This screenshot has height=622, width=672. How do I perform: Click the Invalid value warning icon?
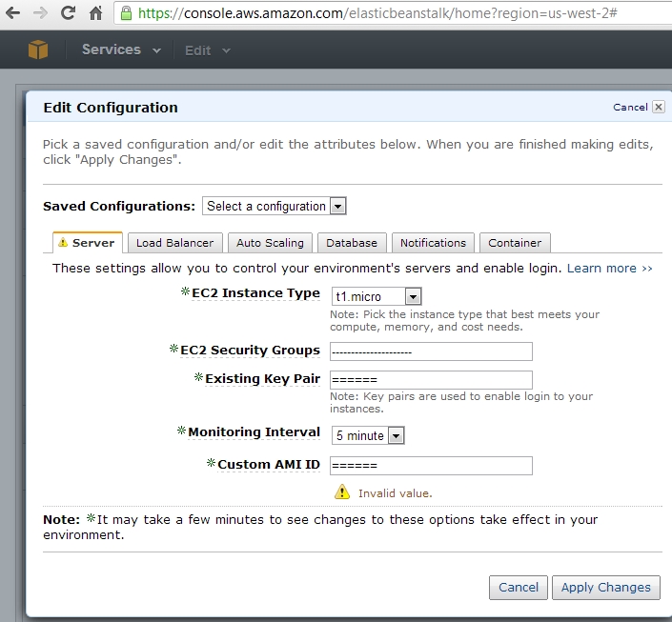[342, 492]
